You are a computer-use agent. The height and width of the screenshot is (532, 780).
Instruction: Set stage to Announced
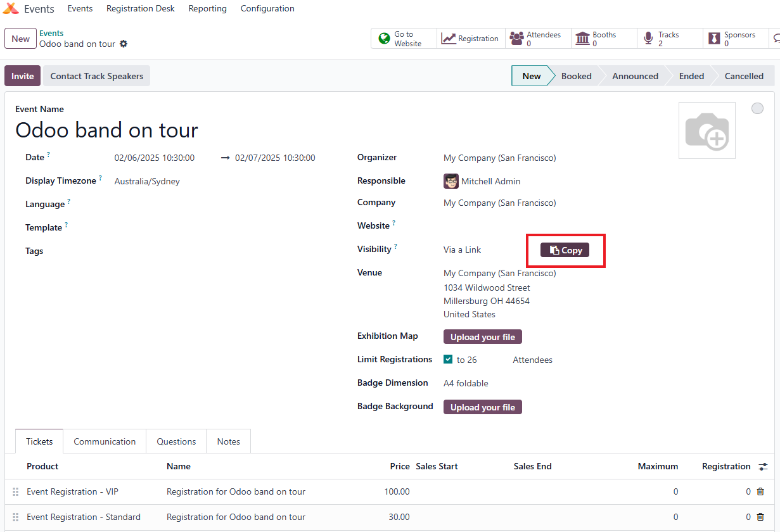[635, 76]
